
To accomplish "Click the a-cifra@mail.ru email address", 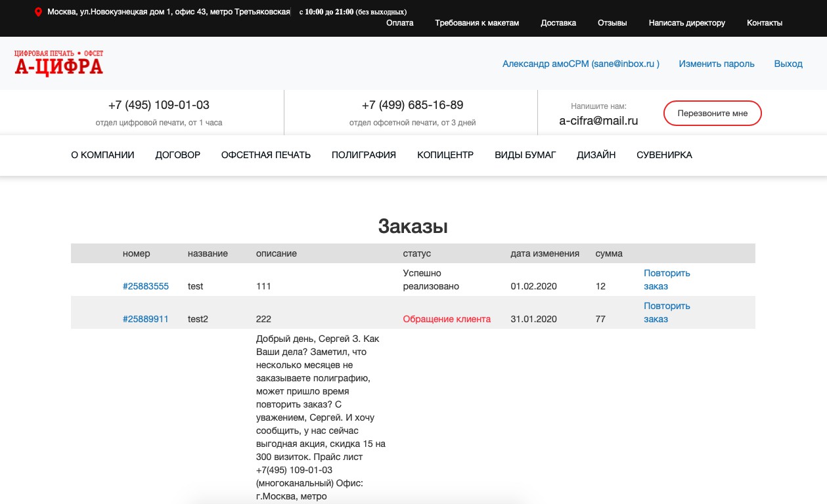I will (x=598, y=121).
